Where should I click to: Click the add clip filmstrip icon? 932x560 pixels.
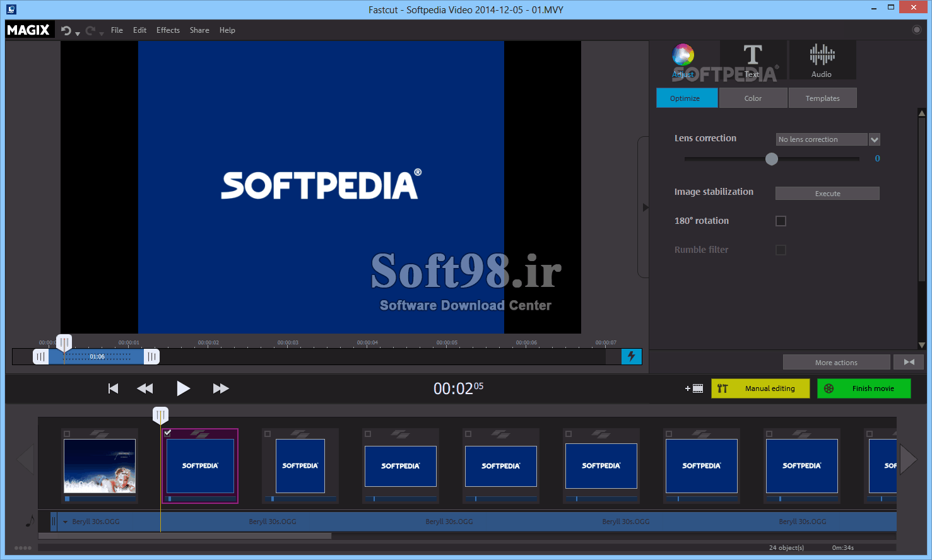click(x=694, y=388)
